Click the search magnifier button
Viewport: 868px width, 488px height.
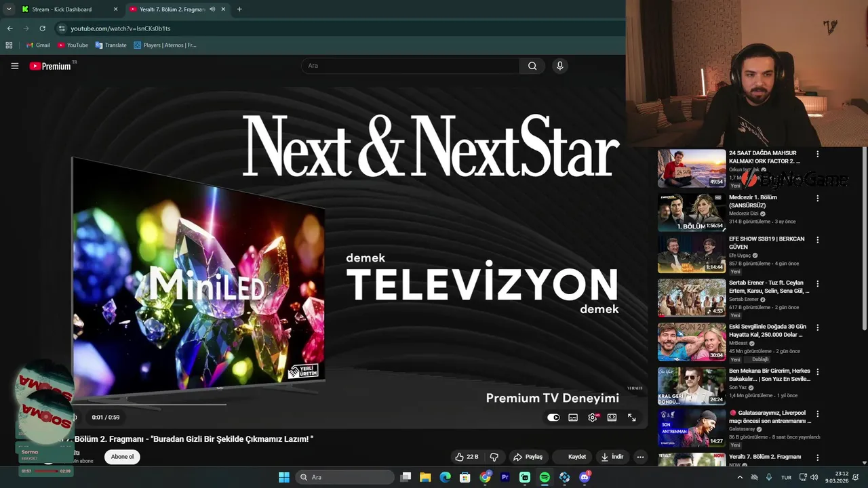pyautogui.click(x=532, y=66)
